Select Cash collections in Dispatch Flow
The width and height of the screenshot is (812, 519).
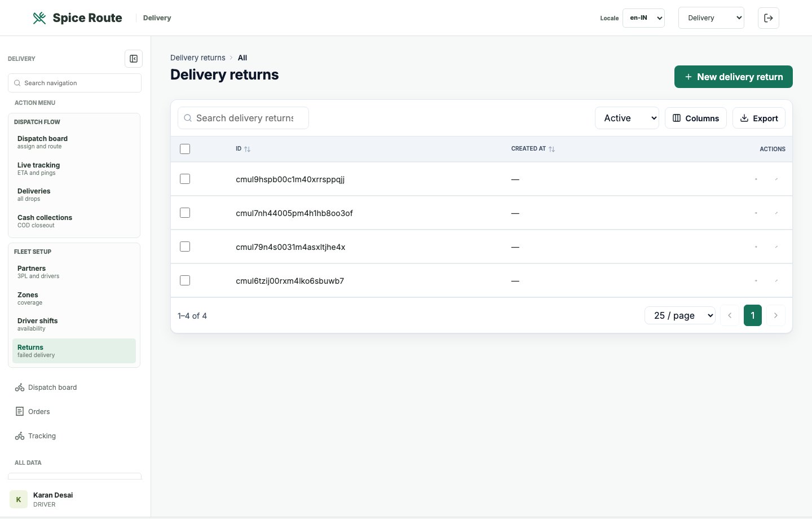[x=74, y=221]
